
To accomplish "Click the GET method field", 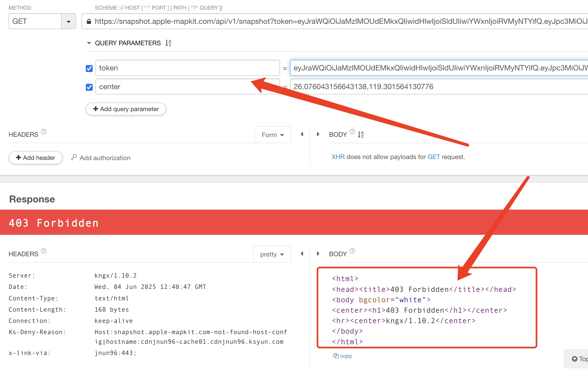I will click(x=35, y=21).
